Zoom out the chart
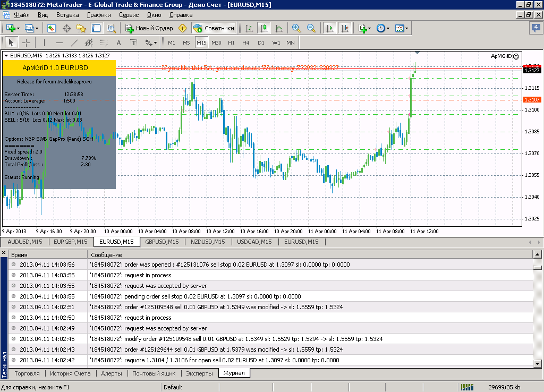 click(311, 28)
